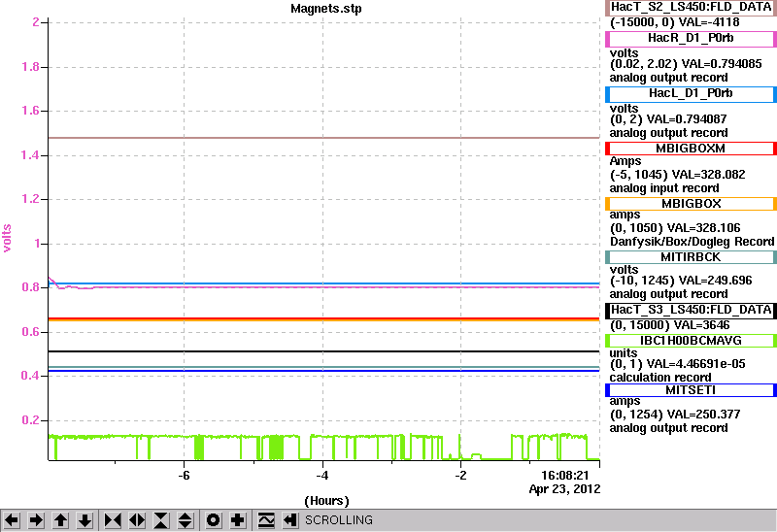Image resolution: width=777 pixels, height=532 pixels.
Task: Click the horizontal zoom-out diamond icon
Action: 137,520
